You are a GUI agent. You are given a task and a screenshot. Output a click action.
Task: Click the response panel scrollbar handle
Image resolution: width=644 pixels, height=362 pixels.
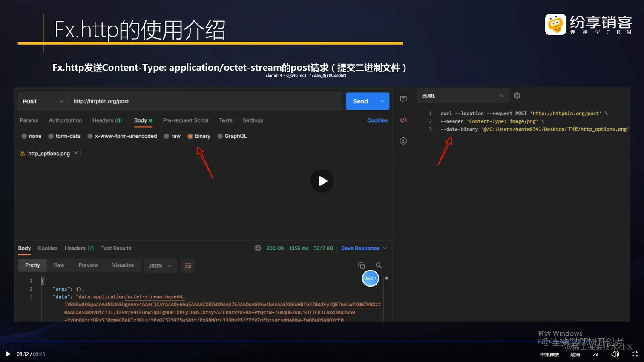[x=387, y=278]
